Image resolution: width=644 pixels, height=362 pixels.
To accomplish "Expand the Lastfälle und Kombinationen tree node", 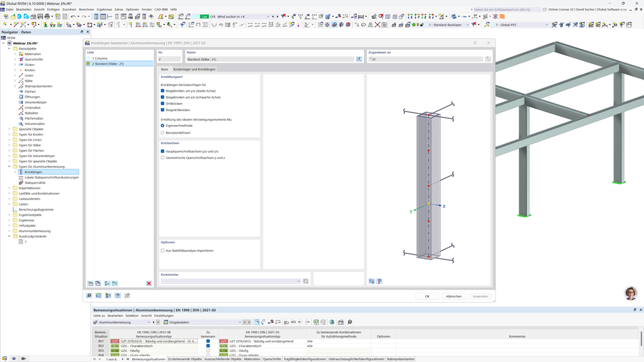I will tap(9, 194).
